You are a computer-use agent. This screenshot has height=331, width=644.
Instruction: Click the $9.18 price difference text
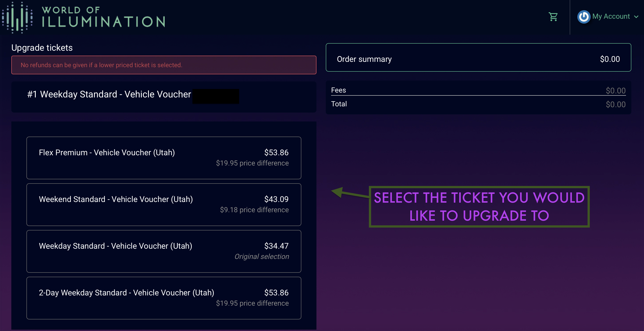click(x=254, y=210)
